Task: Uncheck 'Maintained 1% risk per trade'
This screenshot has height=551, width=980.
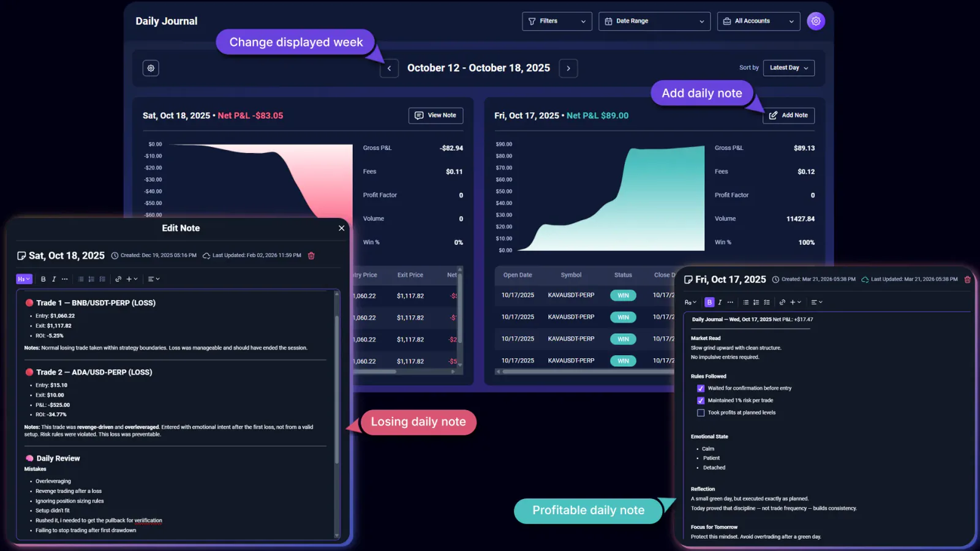Action: click(x=700, y=400)
